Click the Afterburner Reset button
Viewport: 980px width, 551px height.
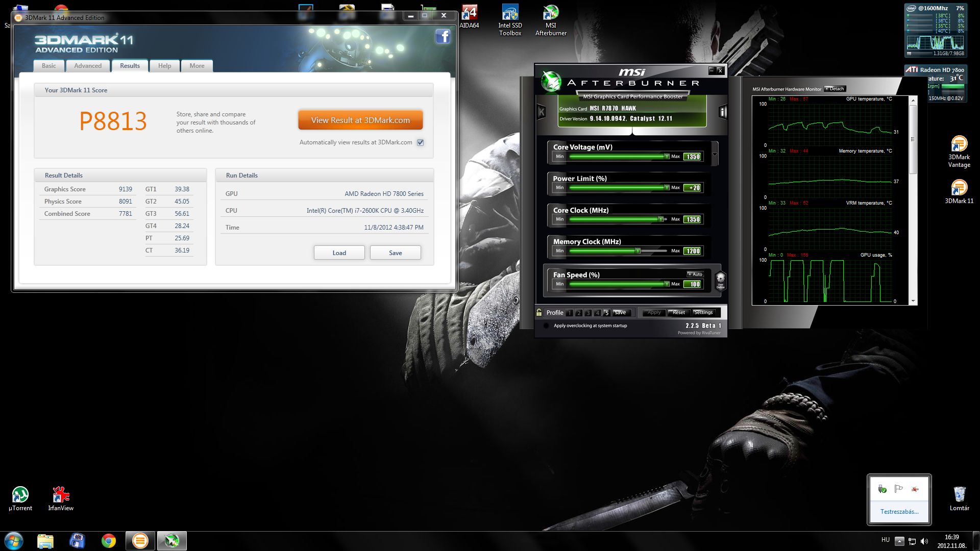(678, 312)
